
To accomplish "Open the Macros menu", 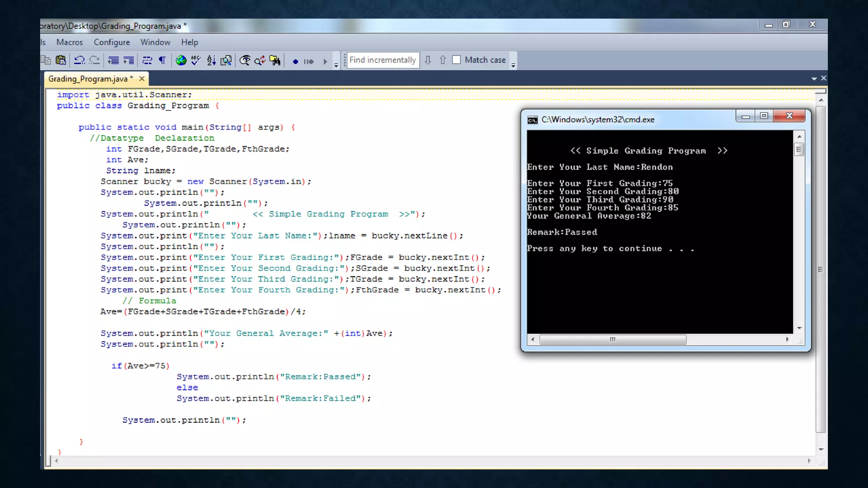I will point(70,42).
